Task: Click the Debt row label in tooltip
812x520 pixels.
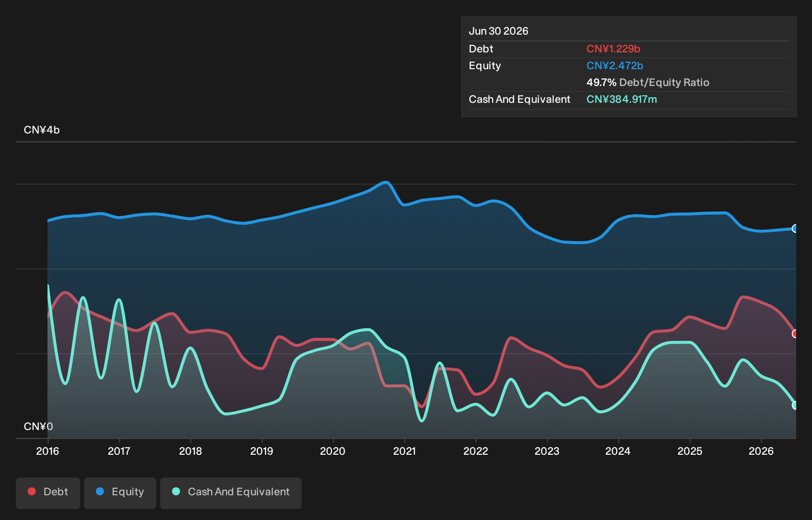Action: click(x=481, y=49)
